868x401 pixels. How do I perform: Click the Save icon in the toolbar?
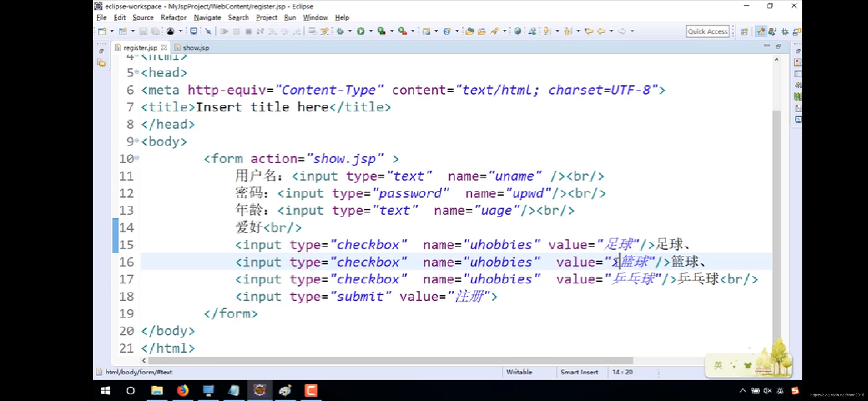coord(143,32)
